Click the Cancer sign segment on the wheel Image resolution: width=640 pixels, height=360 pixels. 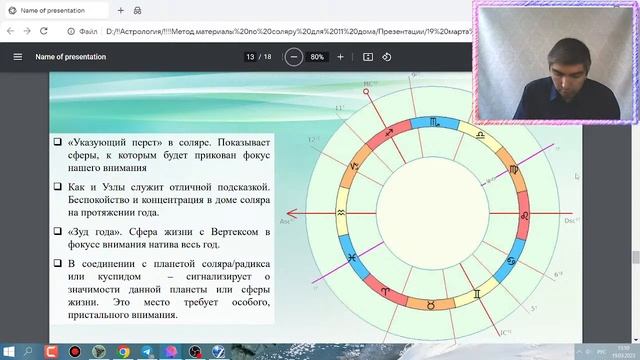pyautogui.click(x=511, y=261)
